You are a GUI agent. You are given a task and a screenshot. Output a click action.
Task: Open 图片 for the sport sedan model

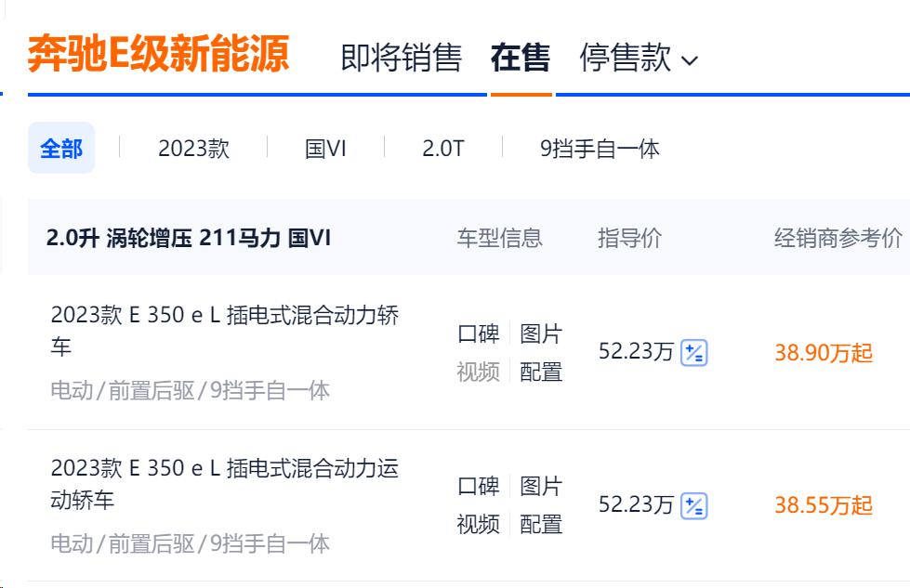(541, 486)
